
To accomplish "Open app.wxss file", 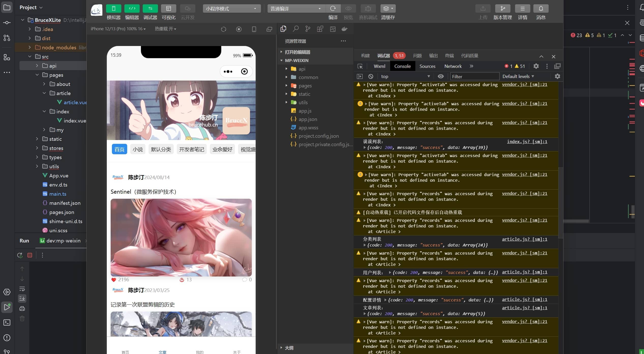I will [308, 128].
